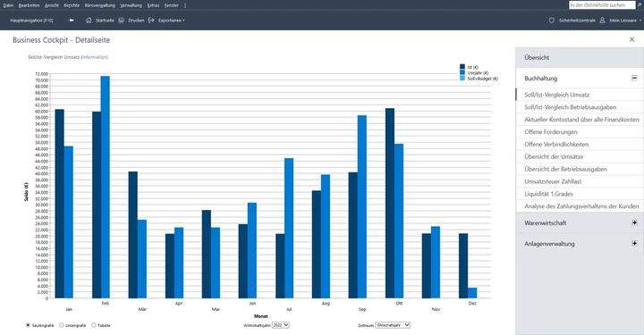Open the Datei menu
Image resolution: width=644 pixels, height=335 pixels.
click(x=8, y=5)
